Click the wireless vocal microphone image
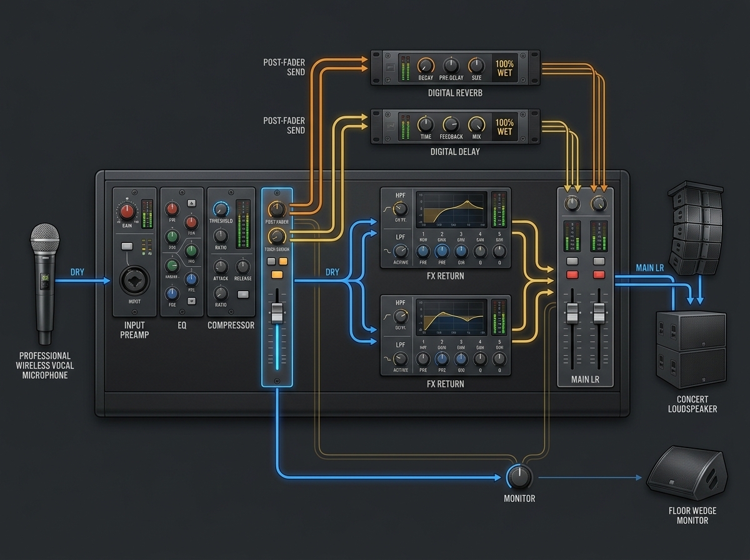Screen dimensions: 750x560 tap(46, 284)
